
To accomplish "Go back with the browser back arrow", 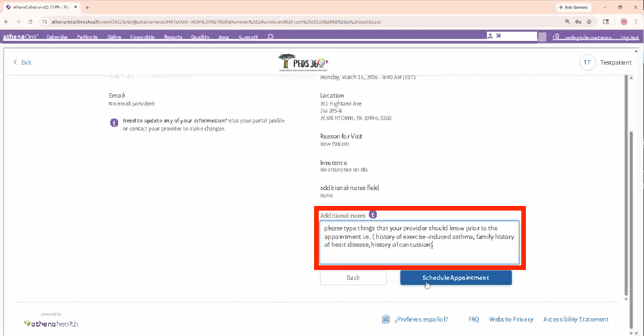I will (7, 22).
